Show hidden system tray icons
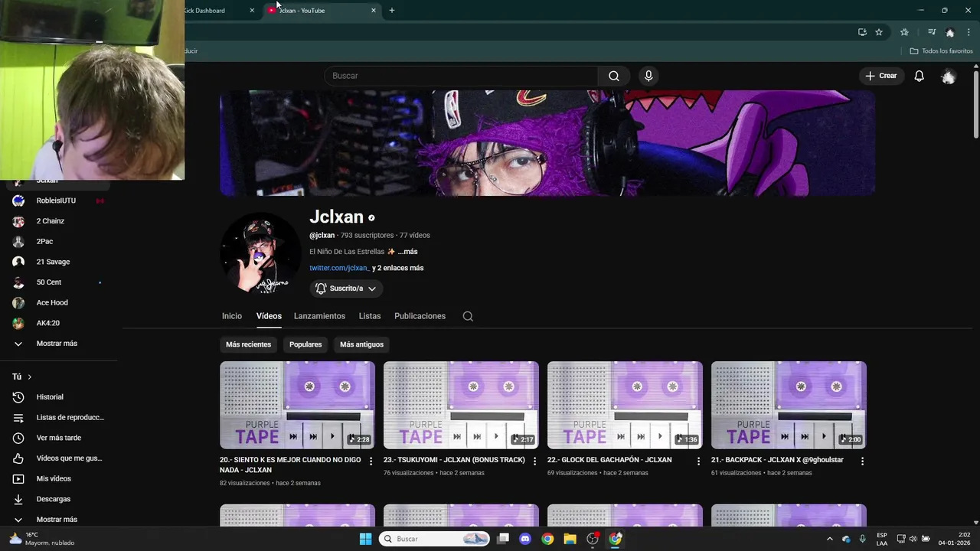Viewport: 980px width, 551px height. coord(829,539)
